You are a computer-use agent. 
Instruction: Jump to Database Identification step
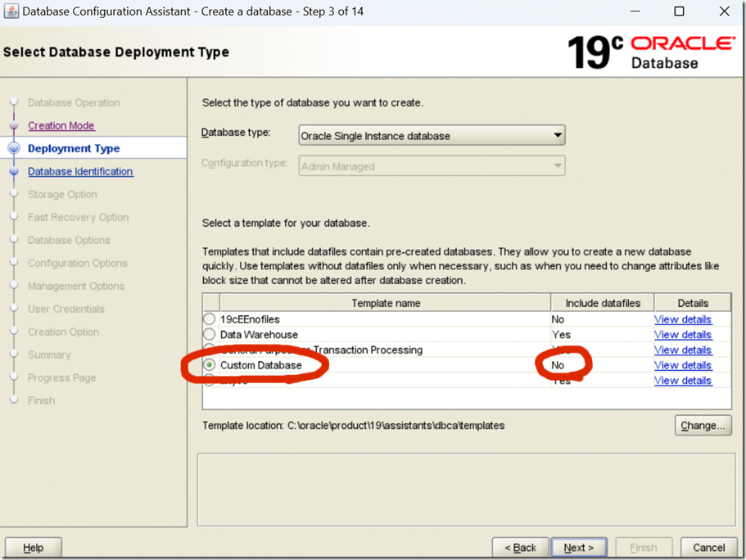(80, 171)
